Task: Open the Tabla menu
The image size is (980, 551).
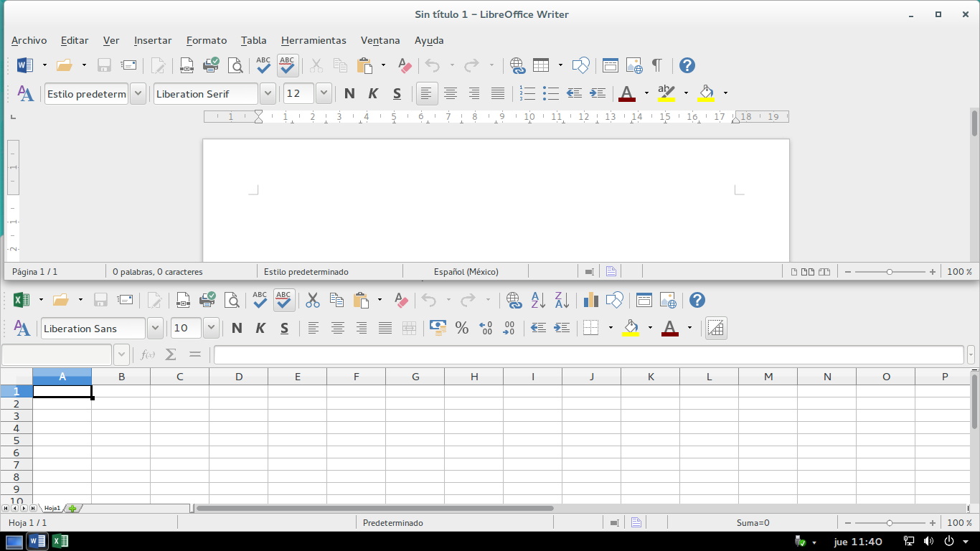Action: click(253, 41)
